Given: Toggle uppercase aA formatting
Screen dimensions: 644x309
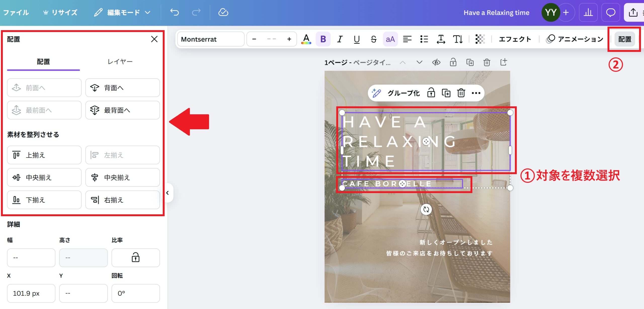Looking at the screenshot, I should coord(390,39).
